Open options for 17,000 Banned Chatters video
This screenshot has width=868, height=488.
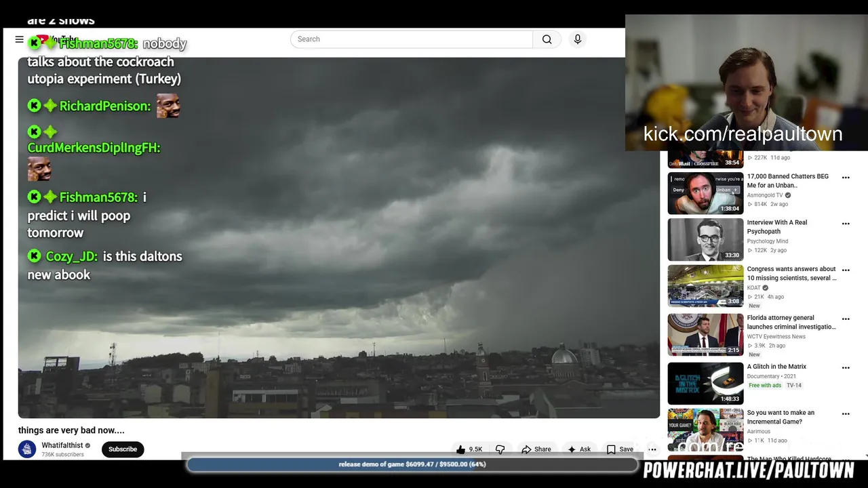click(x=846, y=178)
